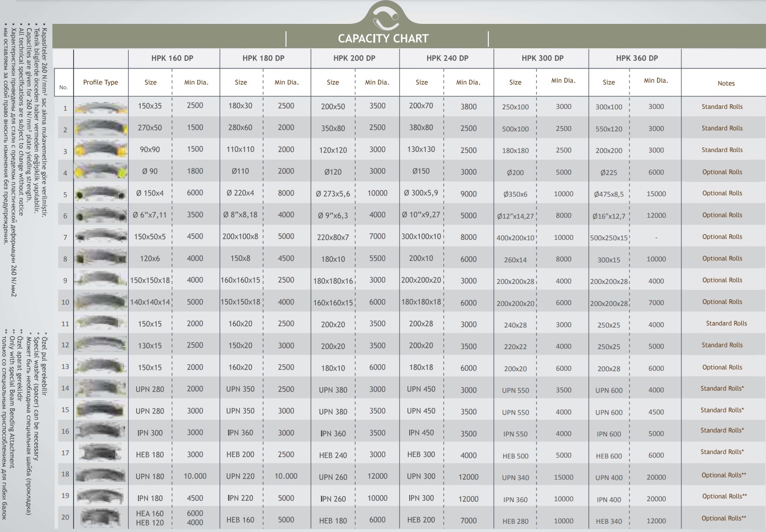Click the Ø475x8,5 size cell
Screen dimensions: 766x532
click(609, 194)
